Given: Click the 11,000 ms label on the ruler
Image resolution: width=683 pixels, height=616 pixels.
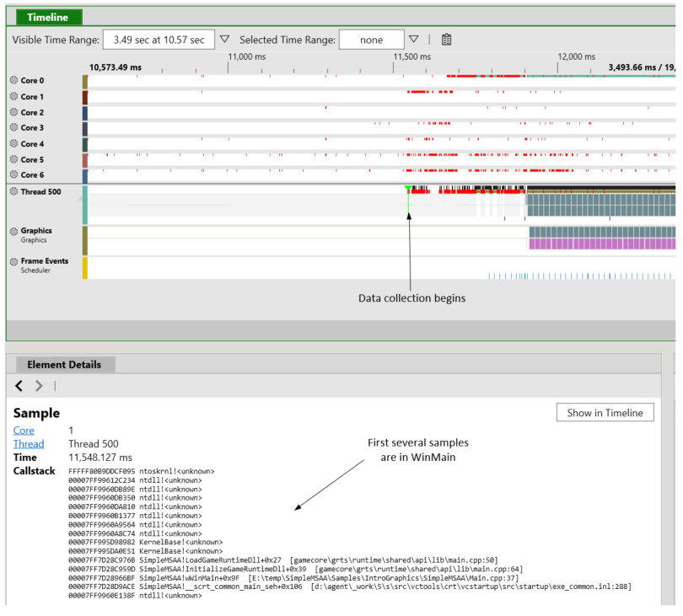Looking at the screenshot, I should pos(247,56).
